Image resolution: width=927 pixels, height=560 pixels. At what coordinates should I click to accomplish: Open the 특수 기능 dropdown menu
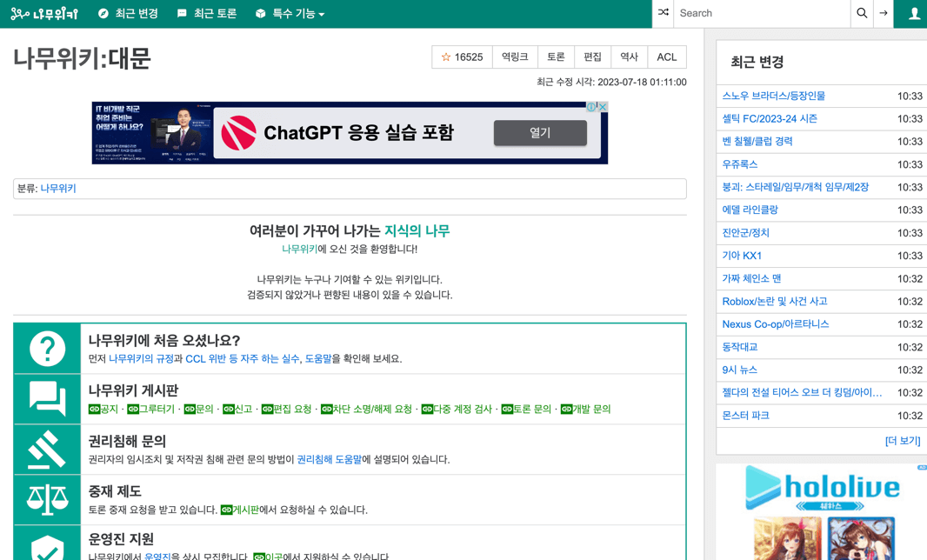290,13
